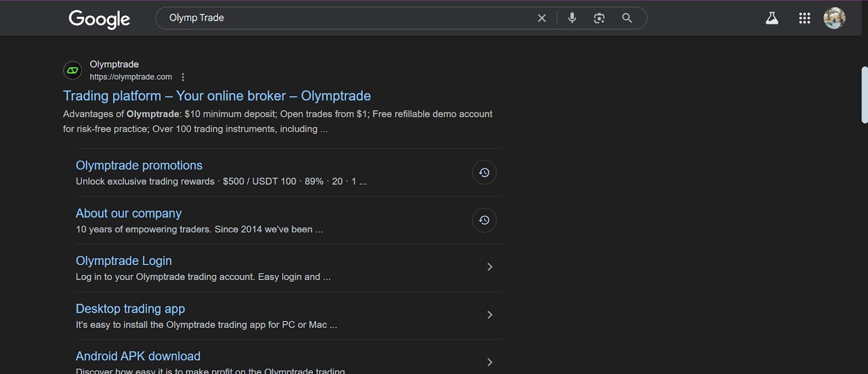Start voice search with microphone icon
This screenshot has height=374, width=868.
pyautogui.click(x=572, y=18)
